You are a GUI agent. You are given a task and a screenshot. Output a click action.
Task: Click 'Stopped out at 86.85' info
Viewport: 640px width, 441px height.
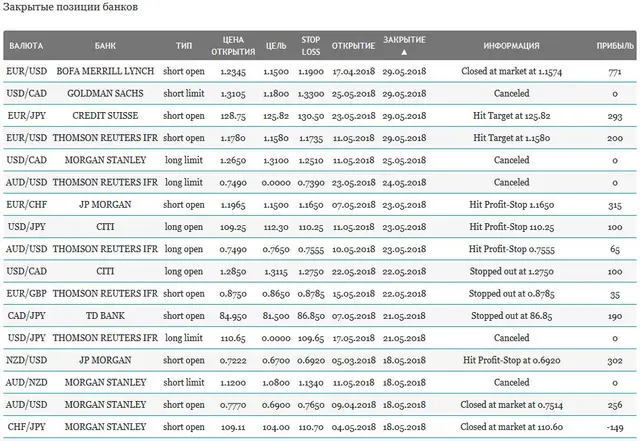coord(511,316)
